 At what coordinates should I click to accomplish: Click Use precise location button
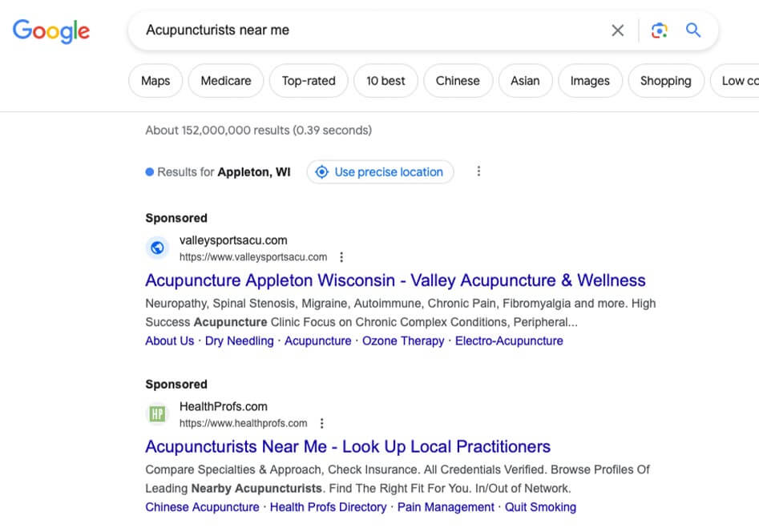point(380,171)
